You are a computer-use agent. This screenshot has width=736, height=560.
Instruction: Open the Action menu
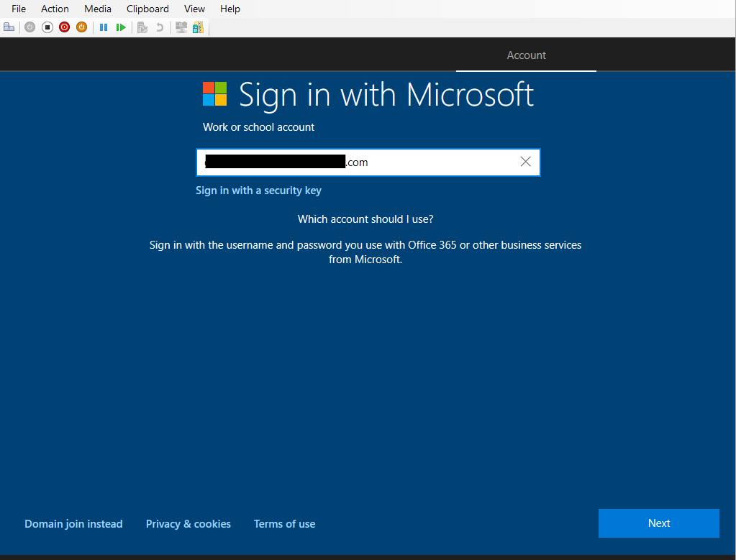coord(55,9)
